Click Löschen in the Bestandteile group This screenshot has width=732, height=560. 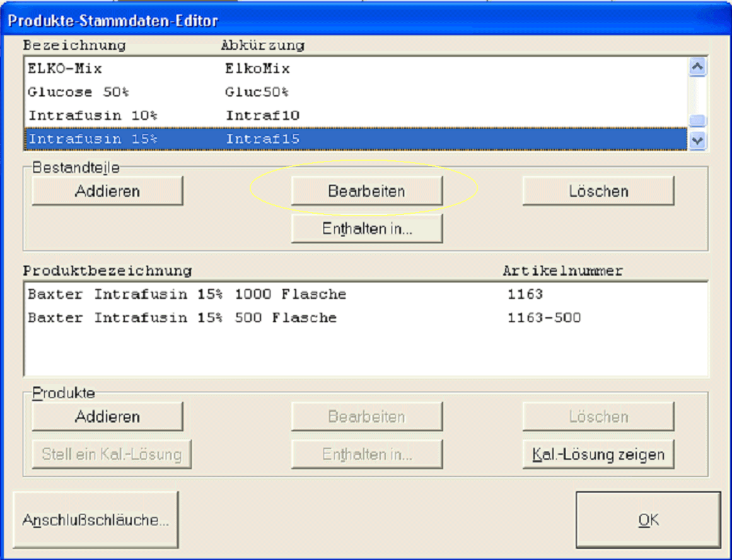click(x=598, y=190)
